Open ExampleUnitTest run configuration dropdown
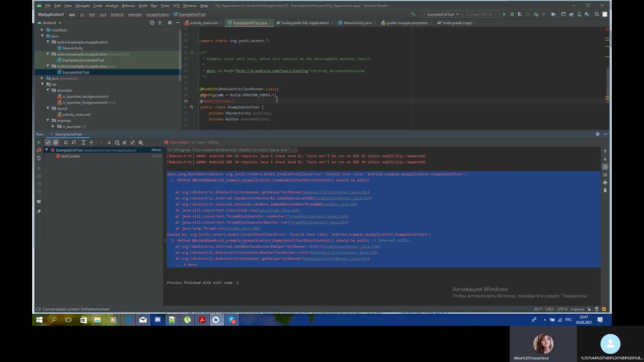The height and width of the screenshot is (362, 644). [x=441, y=15]
